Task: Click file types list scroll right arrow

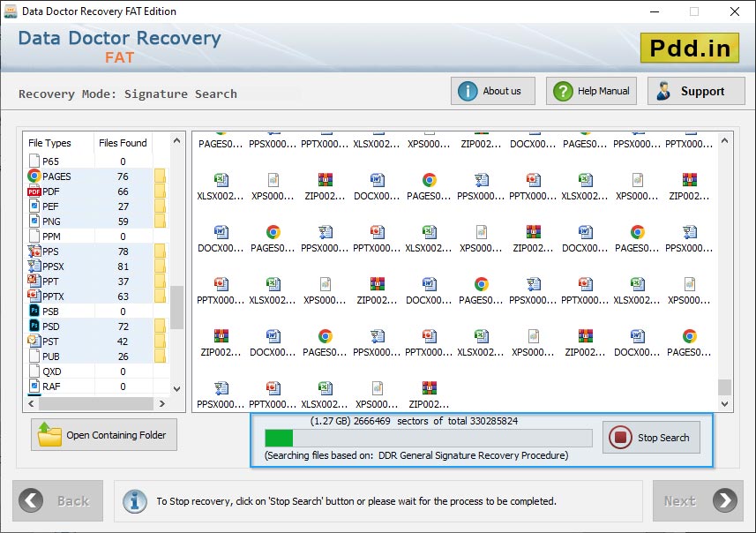Action: click(162, 403)
